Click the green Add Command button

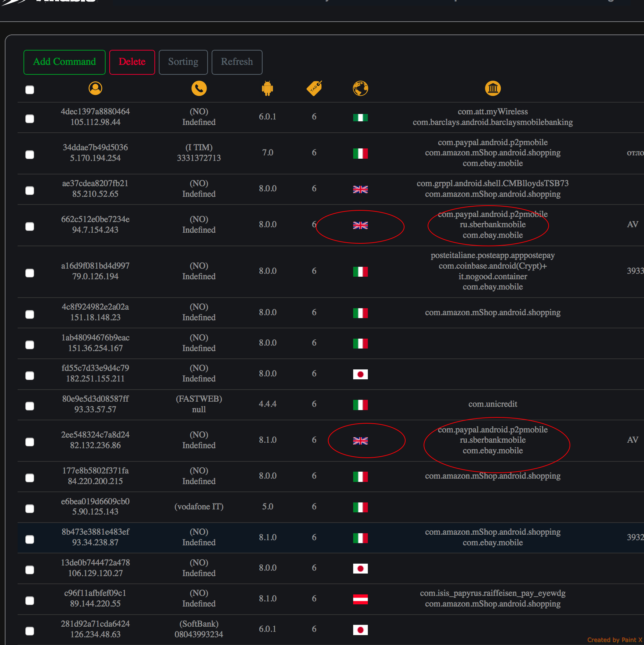click(65, 62)
